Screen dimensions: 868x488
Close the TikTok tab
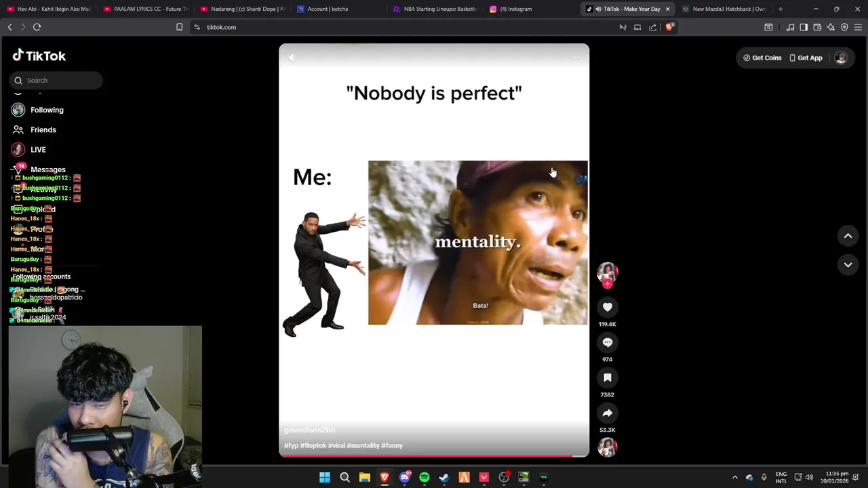pyautogui.click(x=667, y=9)
